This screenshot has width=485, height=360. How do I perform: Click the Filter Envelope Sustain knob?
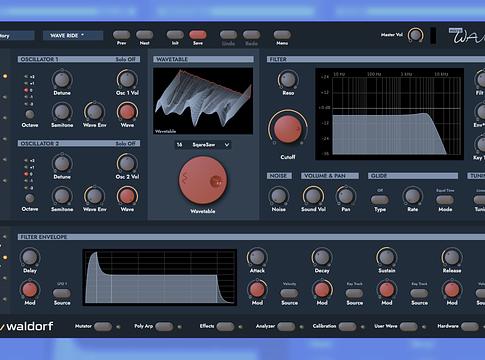[x=387, y=257]
